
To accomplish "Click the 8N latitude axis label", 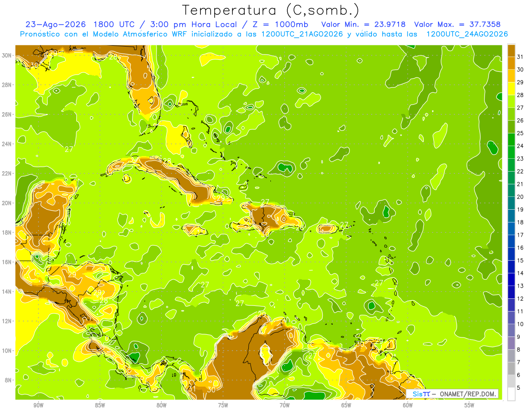I will click(8, 380).
